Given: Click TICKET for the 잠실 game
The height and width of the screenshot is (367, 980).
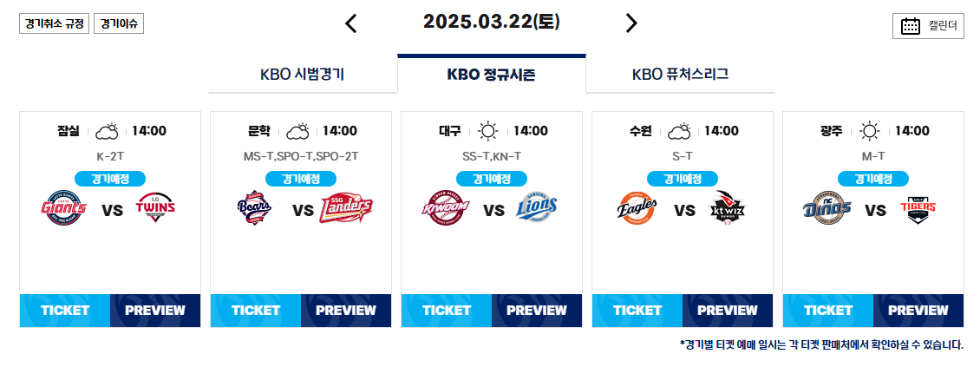Looking at the screenshot, I should pos(65,311).
